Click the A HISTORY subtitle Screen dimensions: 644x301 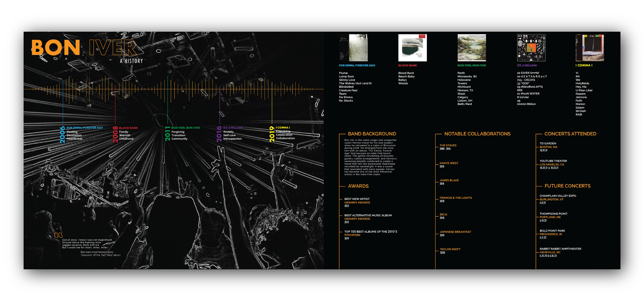(131, 61)
